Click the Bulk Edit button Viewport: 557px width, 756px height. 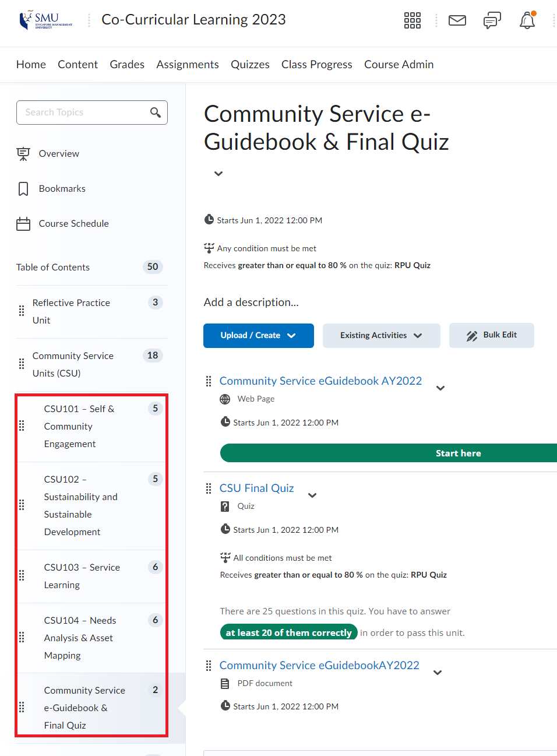(491, 335)
